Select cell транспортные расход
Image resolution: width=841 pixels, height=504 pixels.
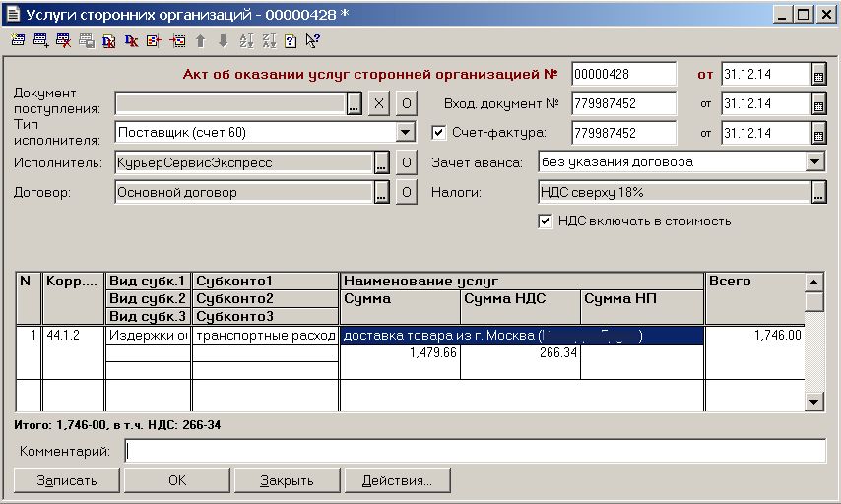[x=266, y=335]
